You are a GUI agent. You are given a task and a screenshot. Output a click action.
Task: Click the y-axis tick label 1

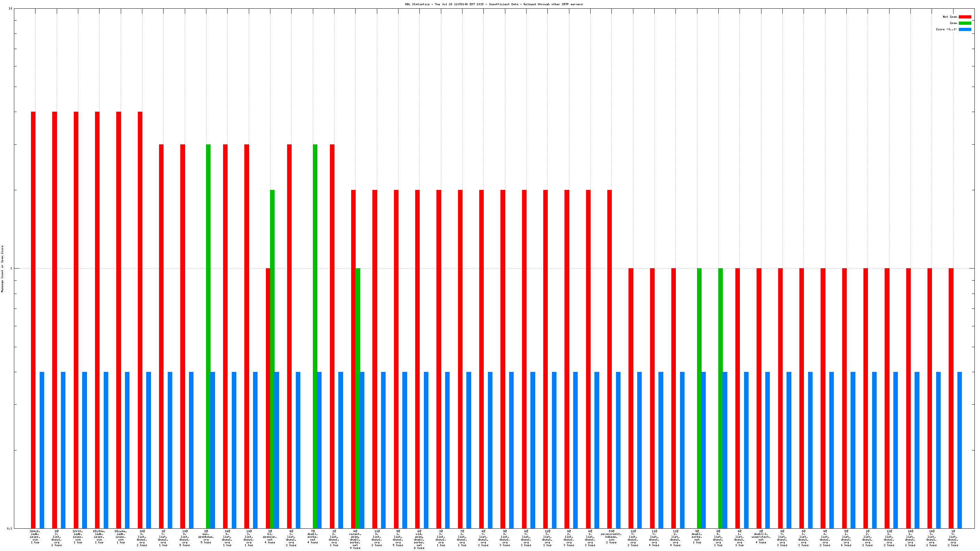11,269
